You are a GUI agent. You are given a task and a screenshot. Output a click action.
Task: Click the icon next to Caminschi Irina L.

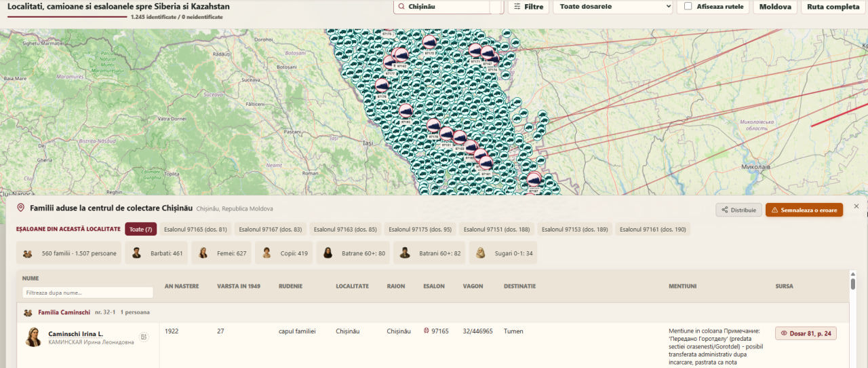tap(144, 337)
